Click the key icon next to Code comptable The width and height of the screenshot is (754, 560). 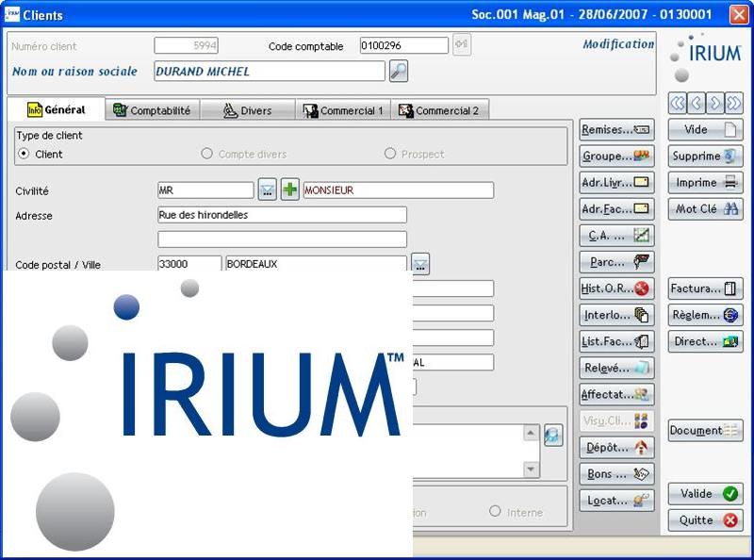pos(461,44)
